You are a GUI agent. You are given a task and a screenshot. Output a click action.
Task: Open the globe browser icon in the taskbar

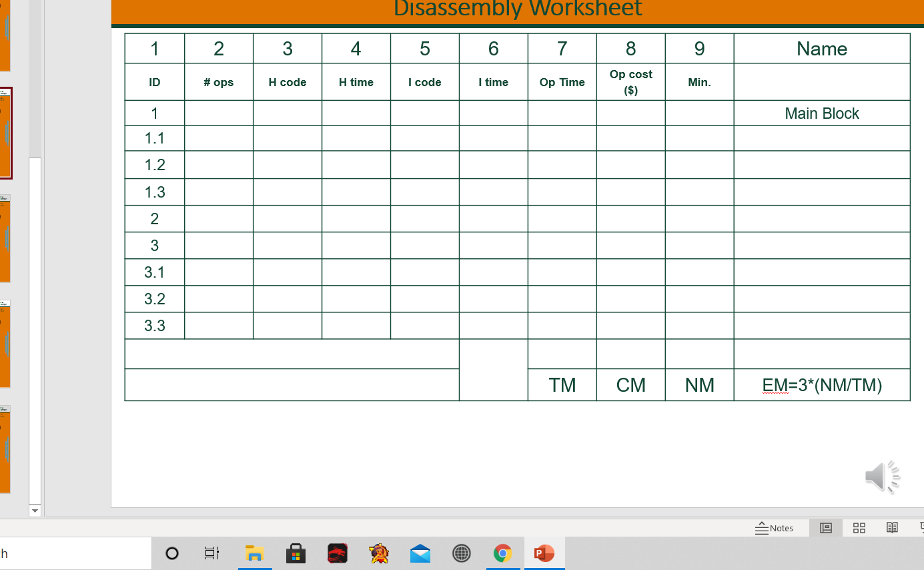[461, 553]
